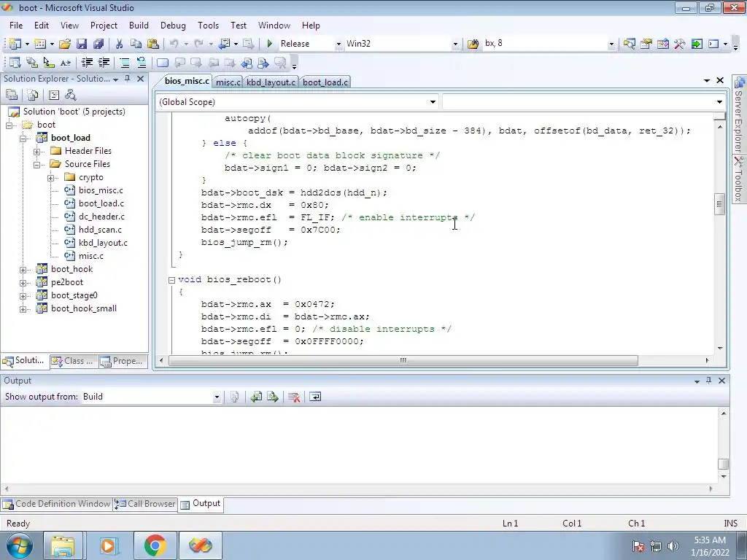Open the Build menu

(139, 26)
